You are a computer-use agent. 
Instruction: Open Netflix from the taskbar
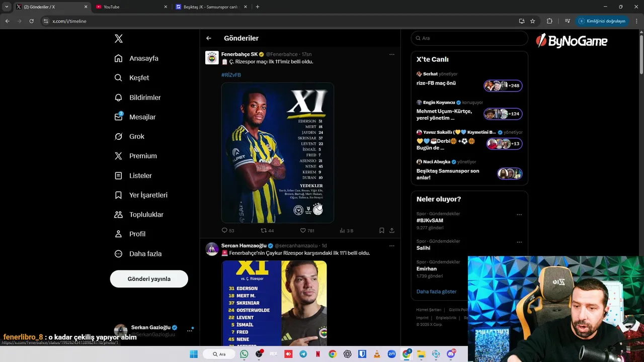318,354
